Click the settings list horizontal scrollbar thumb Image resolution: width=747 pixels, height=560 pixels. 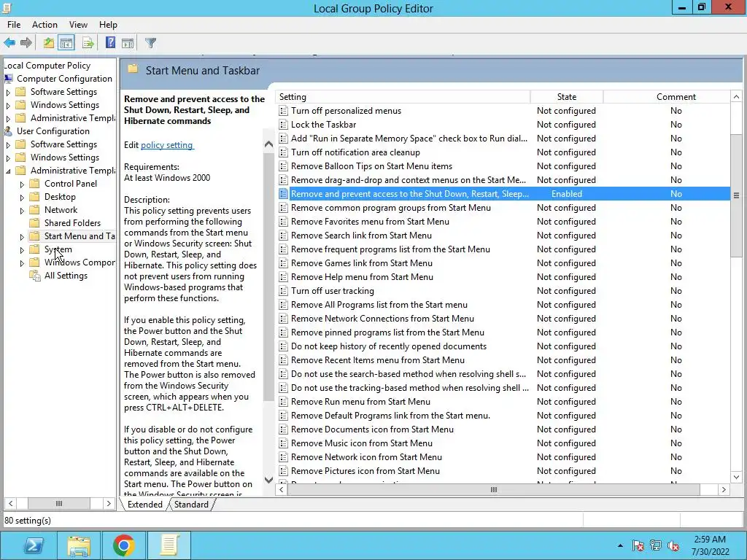pos(494,489)
